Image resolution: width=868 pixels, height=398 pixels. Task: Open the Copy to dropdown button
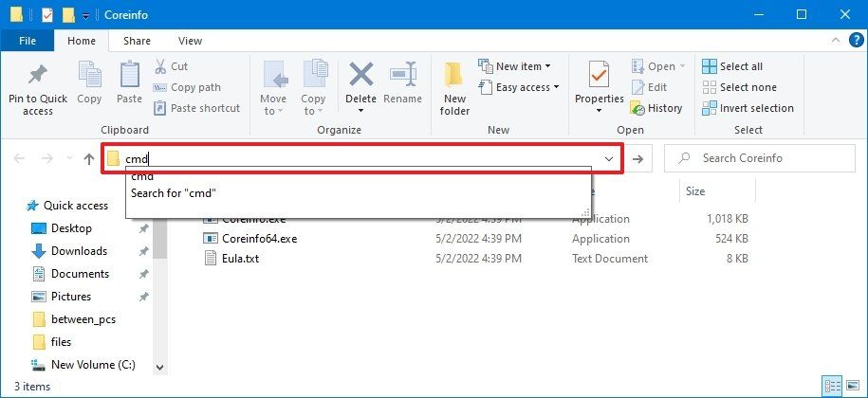point(313,88)
